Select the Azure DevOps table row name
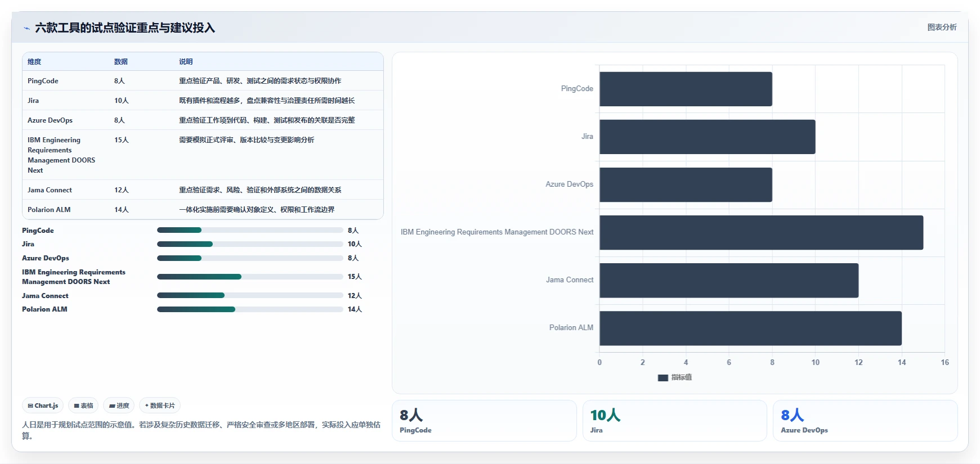Viewport: 980px width, 464px height. click(50, 120)
